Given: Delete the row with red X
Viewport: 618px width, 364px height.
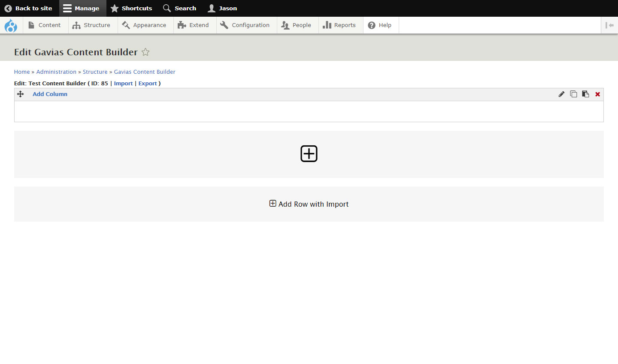Looking at the screenshot, I should (x=597, y=94).
